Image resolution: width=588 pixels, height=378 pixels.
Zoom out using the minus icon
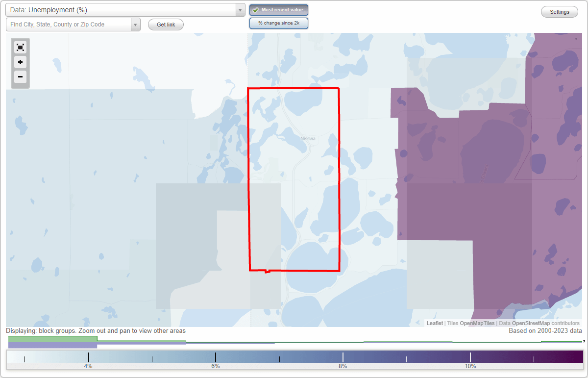coord(20,77)
